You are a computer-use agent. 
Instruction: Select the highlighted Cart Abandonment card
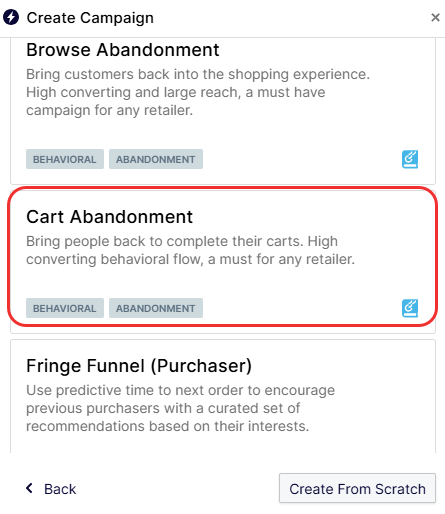click(223, 257)
